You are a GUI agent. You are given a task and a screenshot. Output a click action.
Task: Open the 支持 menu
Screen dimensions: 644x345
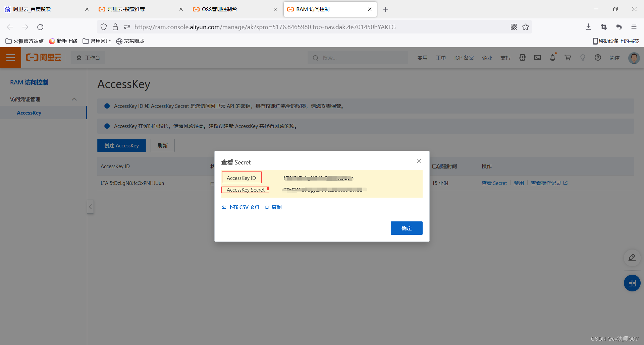(x=505, y=58)
